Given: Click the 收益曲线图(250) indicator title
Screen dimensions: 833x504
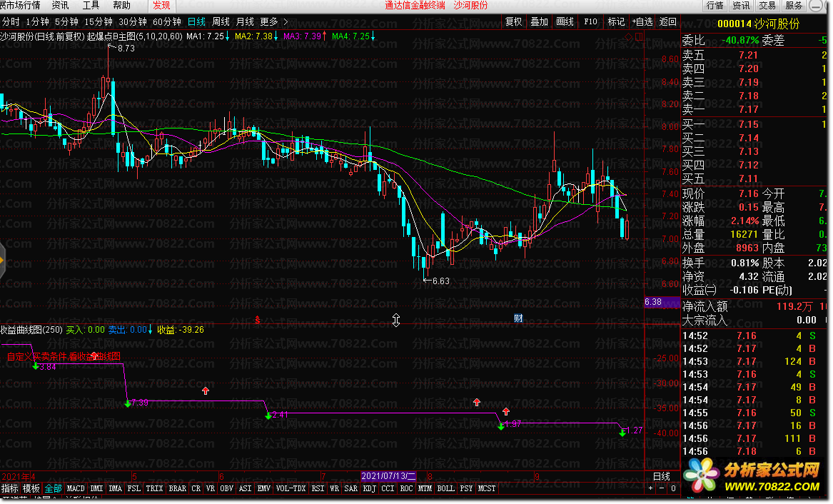Looking at the screenshot, I should pyautogui.click(x=31, y=330).
